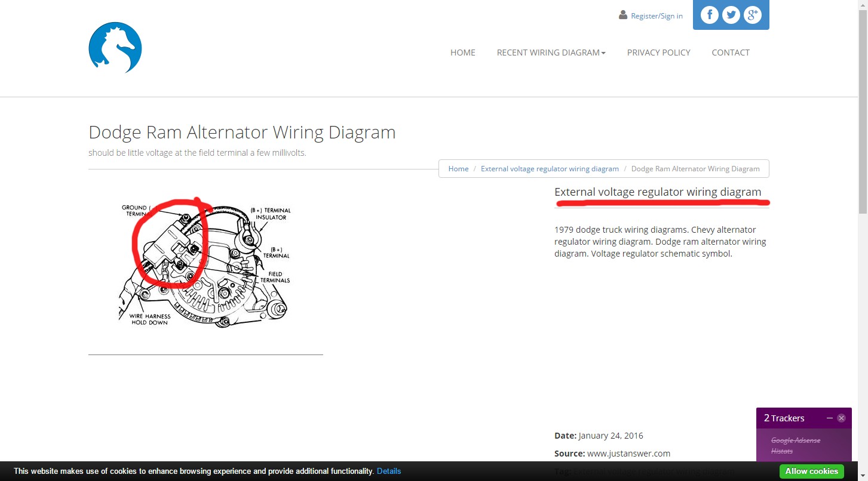
Task: Click the field terminal voltage subtitle
Action: coord(197,153)
